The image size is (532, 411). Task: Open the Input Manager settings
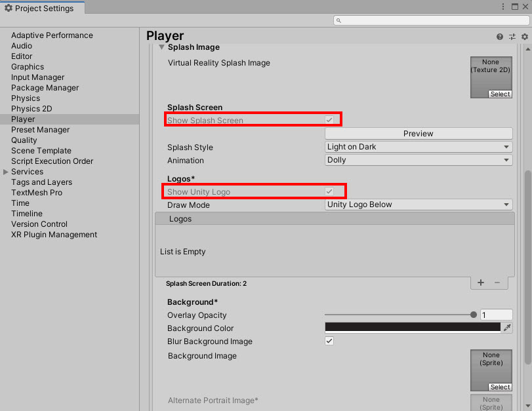coord(37,77)
